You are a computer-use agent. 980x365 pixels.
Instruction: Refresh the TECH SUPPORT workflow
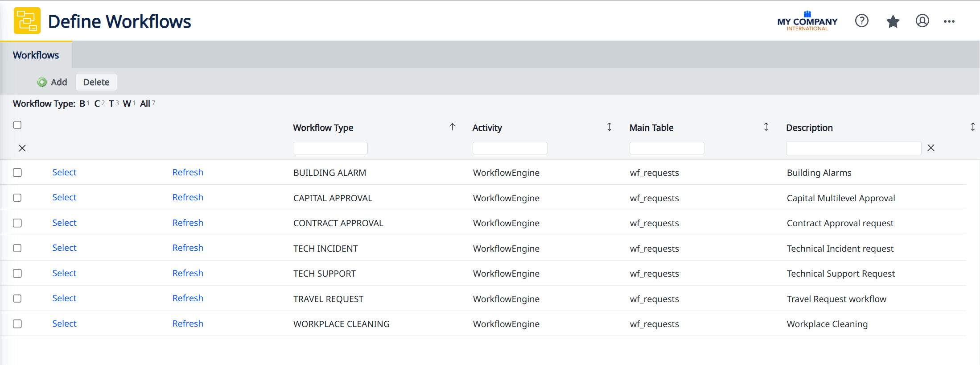(x=188, y=273)
